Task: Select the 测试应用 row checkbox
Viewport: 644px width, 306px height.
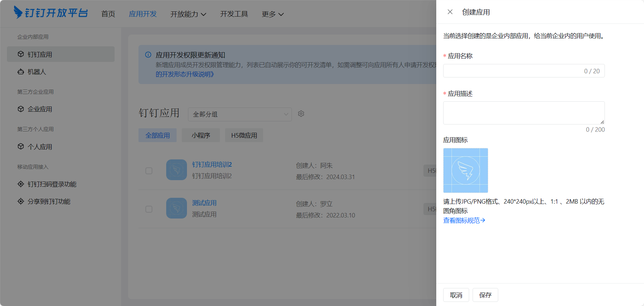Action: [x=149, y=209]
